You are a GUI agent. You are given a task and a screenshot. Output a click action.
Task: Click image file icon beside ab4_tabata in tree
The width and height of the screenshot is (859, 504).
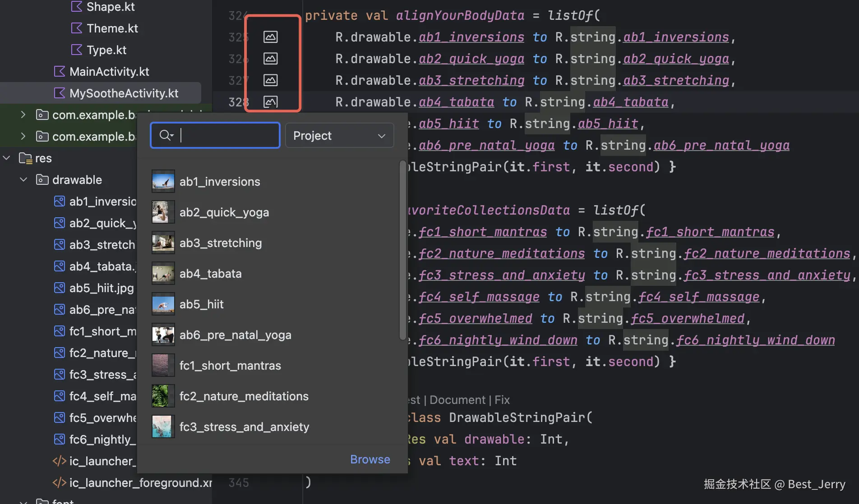point(60,266)
